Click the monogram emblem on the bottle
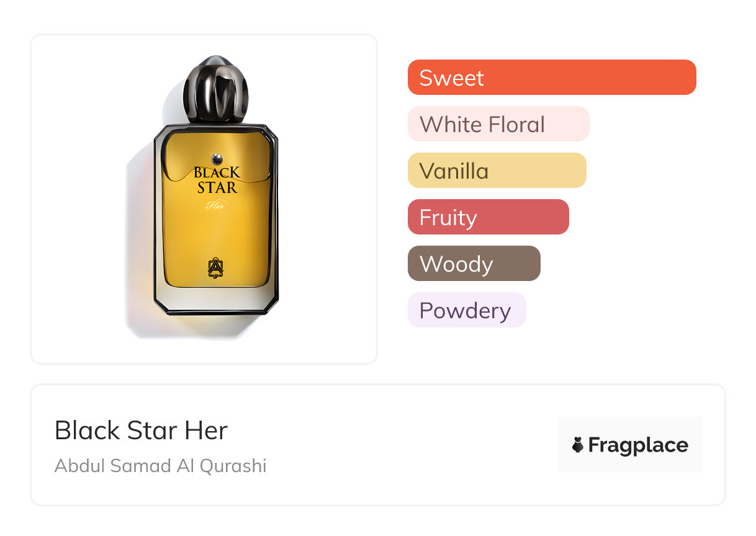Screen dimensions: 756x536 (215, 266)
